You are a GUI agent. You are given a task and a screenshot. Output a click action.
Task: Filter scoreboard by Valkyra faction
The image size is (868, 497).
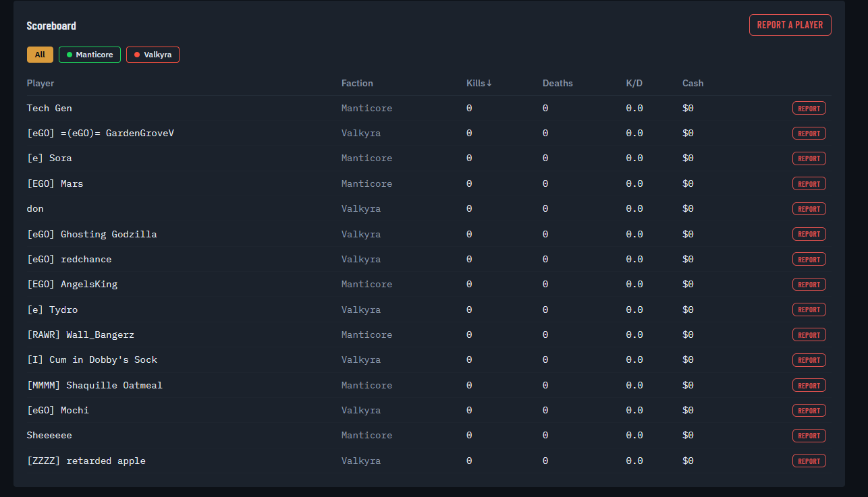(x=153, y=55)
